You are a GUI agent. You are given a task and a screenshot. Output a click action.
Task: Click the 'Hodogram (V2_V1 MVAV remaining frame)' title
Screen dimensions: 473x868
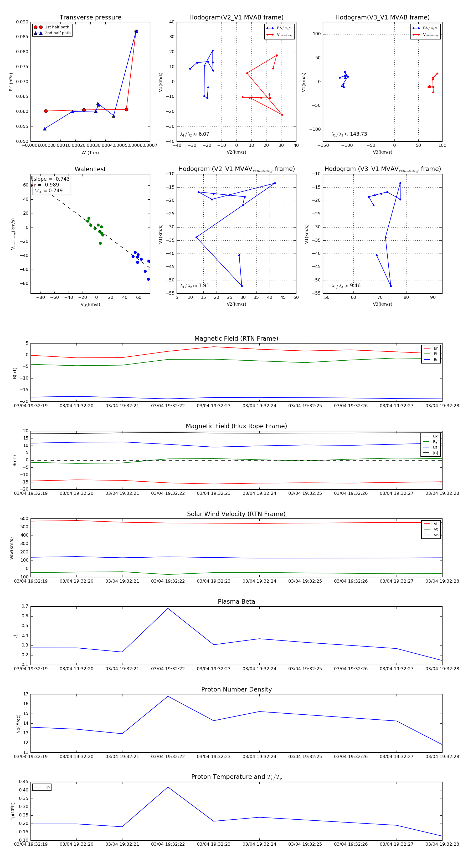point(236,169)
